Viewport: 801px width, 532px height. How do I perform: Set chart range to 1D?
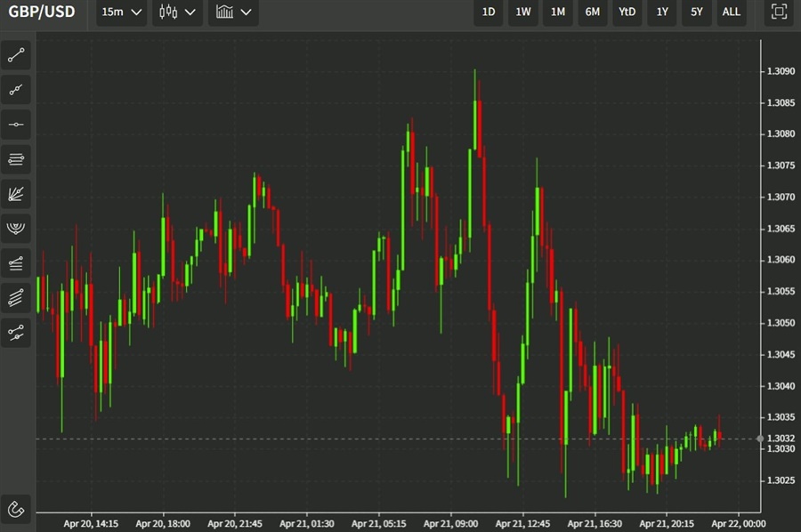[489, 12]
